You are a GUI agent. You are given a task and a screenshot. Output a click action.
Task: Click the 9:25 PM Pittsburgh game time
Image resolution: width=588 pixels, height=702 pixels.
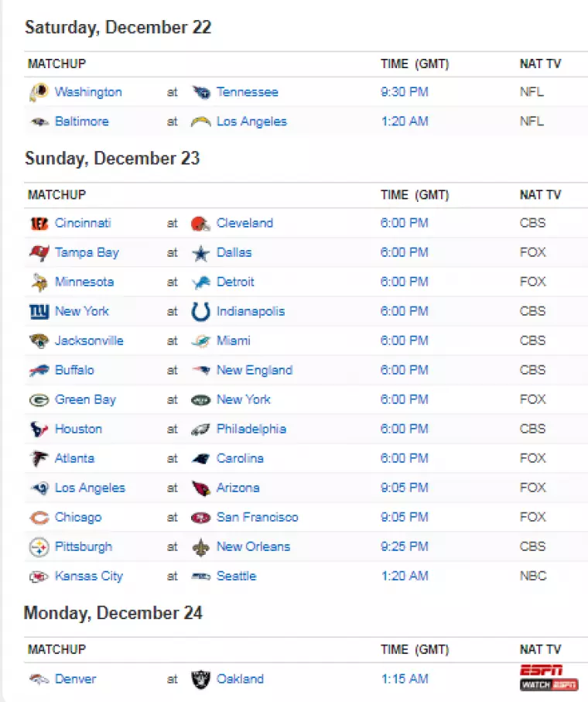coord(404,546)
